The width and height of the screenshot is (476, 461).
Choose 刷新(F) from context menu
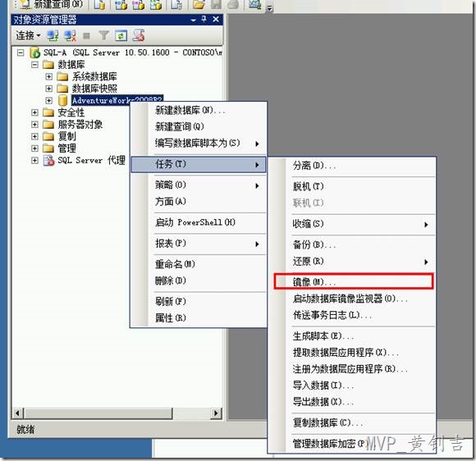(x=199, y=301)
